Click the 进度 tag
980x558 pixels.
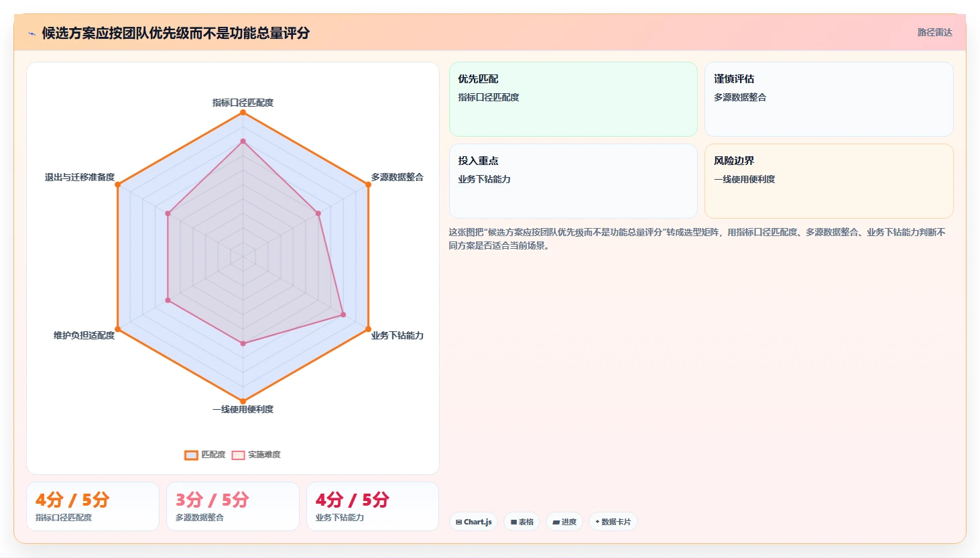tap(564, 522)
